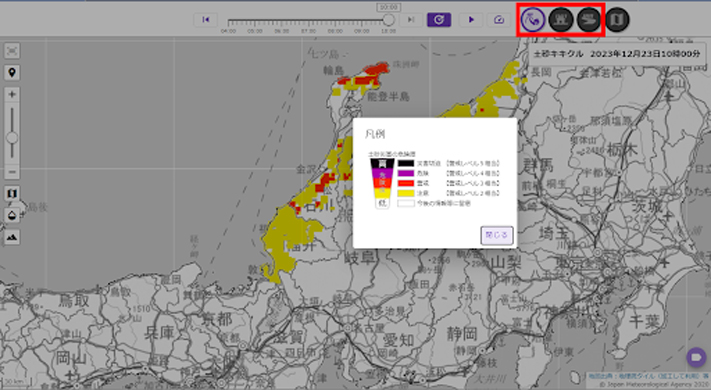This screenshot has height=390, width=711.
Task: Skip to the last time step
Action: (x=411, y=20)
